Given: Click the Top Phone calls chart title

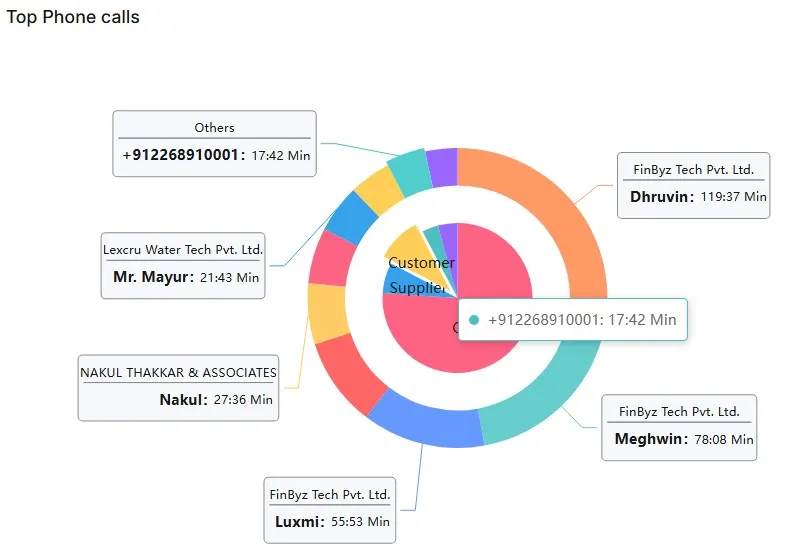Looking at the screenshot, I should pos(73,17).
